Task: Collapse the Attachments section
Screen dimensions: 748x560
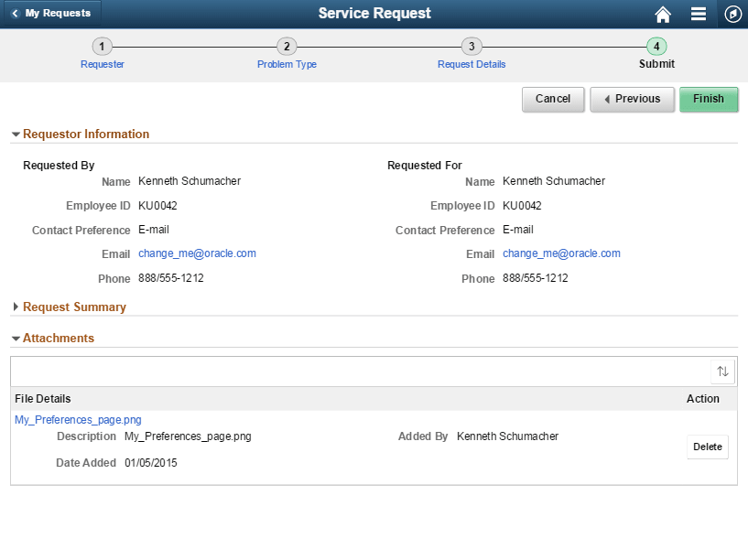Action: coord(16,338)
